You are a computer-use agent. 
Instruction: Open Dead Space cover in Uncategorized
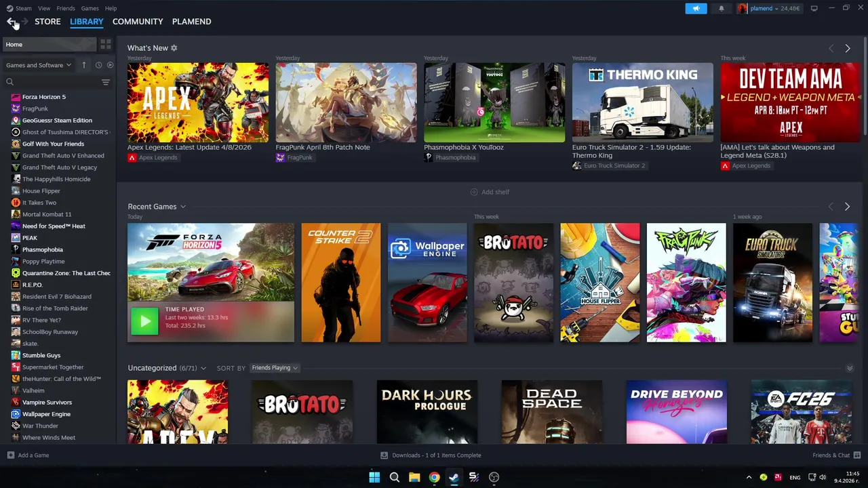pyautogui.click(x=551, y=412)
